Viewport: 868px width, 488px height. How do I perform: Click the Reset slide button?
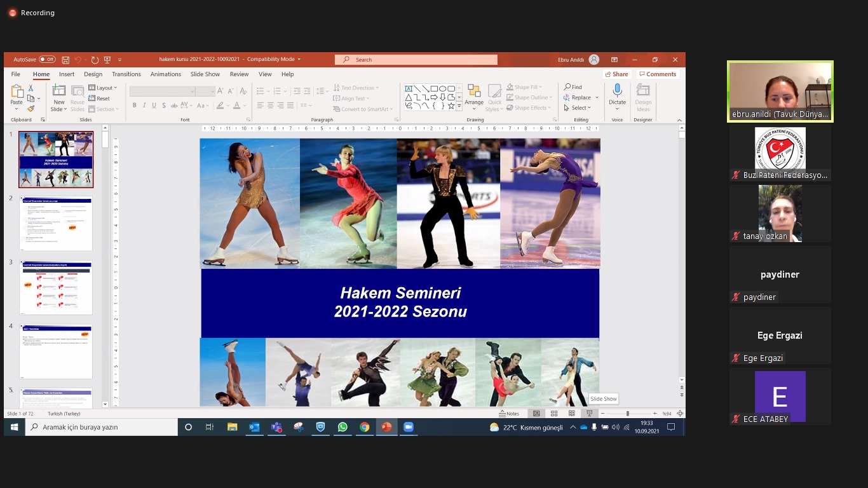coord(99,98)
